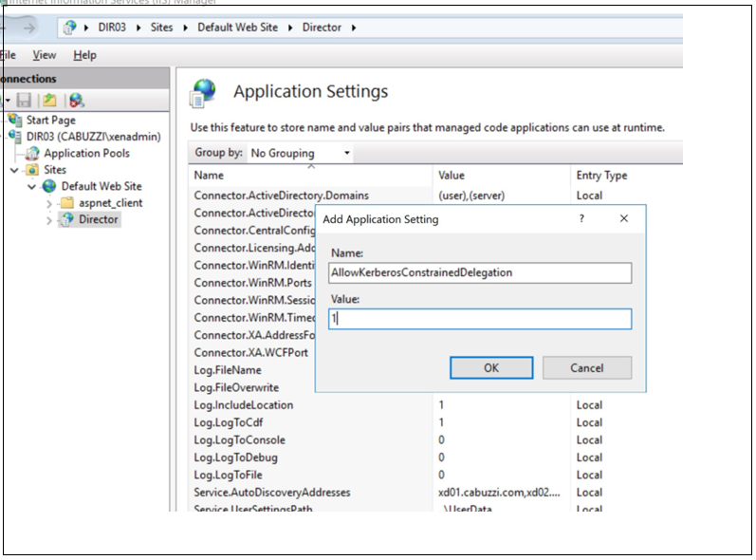The image size is (756, 560).
Task: Open the Help menu
Action: pos(84,55)
